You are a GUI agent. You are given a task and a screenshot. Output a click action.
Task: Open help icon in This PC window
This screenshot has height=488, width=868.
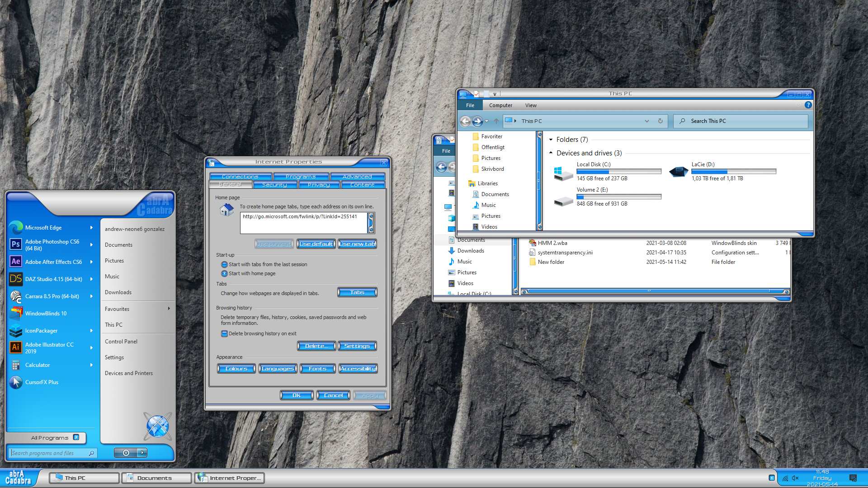click(x=808, y=105)
